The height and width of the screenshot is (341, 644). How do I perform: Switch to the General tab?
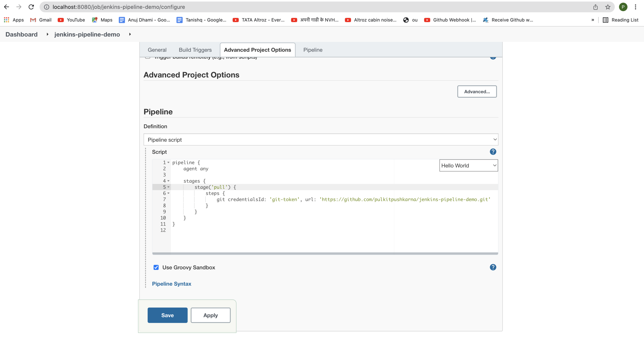pyautogui.click(x=157, y=50)
